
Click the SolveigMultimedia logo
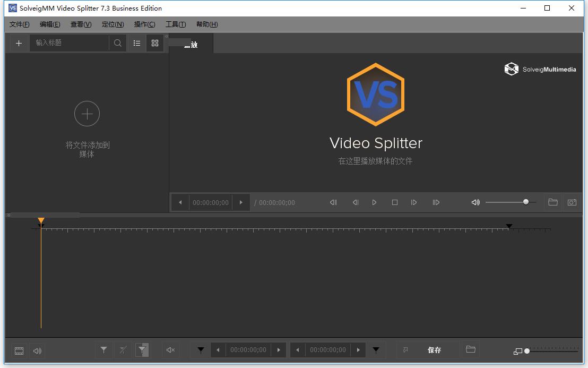click(540, 69)
